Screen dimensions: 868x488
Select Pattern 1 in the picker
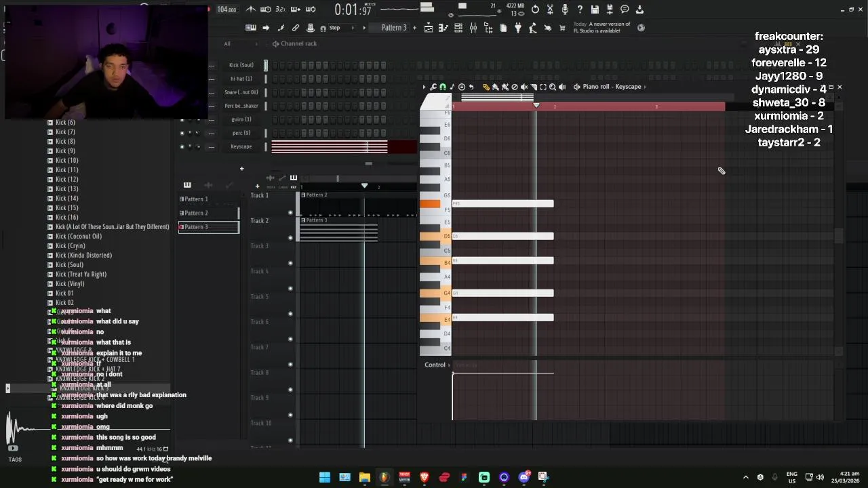(x=208, y=199)
